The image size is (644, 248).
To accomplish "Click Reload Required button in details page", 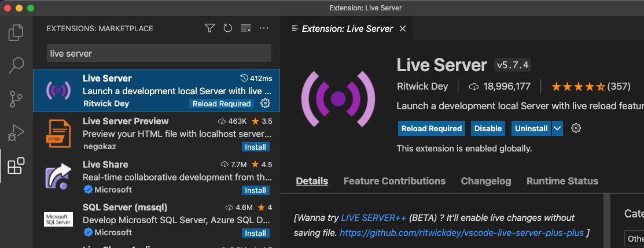I will point(432,128).
